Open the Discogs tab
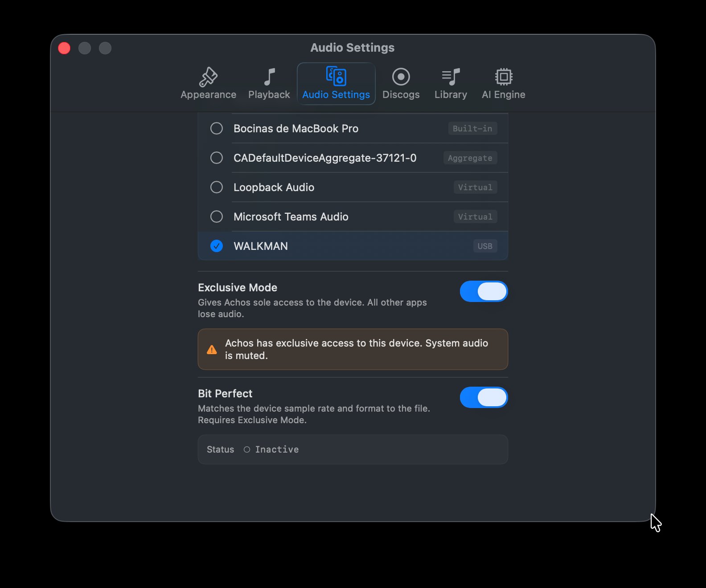 [401, 84]
